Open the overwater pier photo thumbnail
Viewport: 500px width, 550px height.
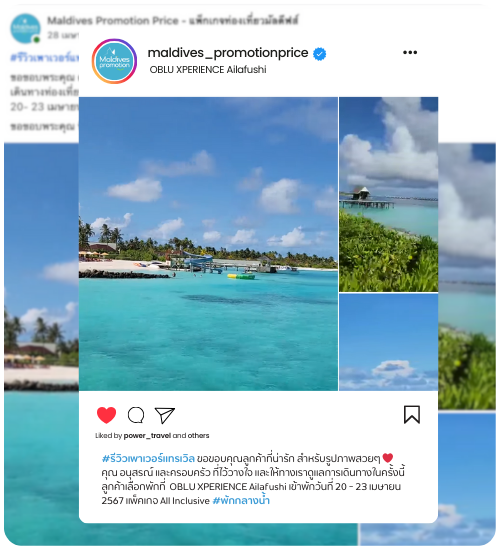[x=388, y=194]
